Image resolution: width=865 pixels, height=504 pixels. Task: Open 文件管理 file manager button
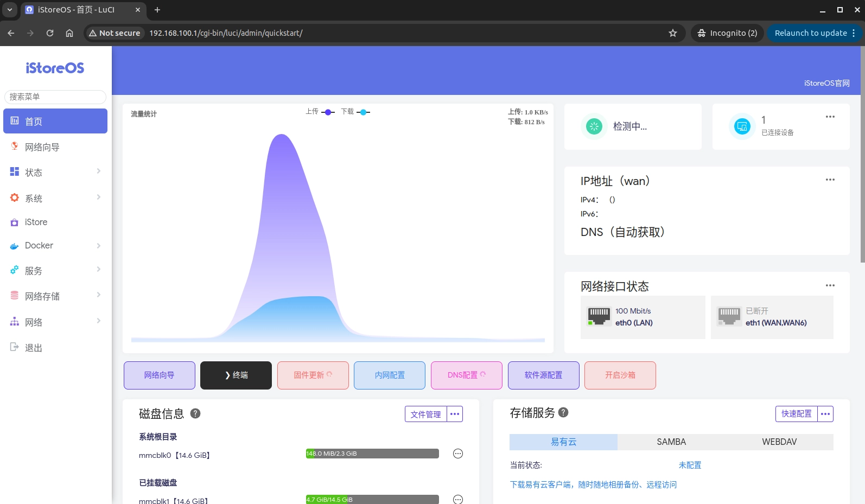click(426, 414)
